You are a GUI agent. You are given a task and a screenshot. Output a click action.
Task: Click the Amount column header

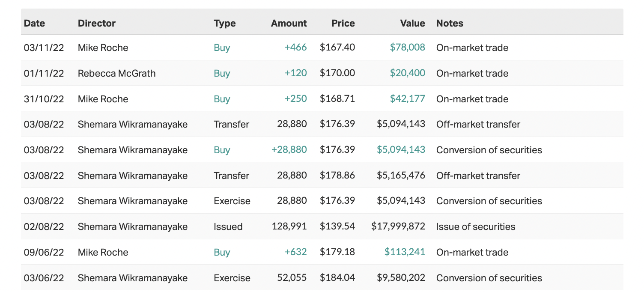[x=289, y=23]
